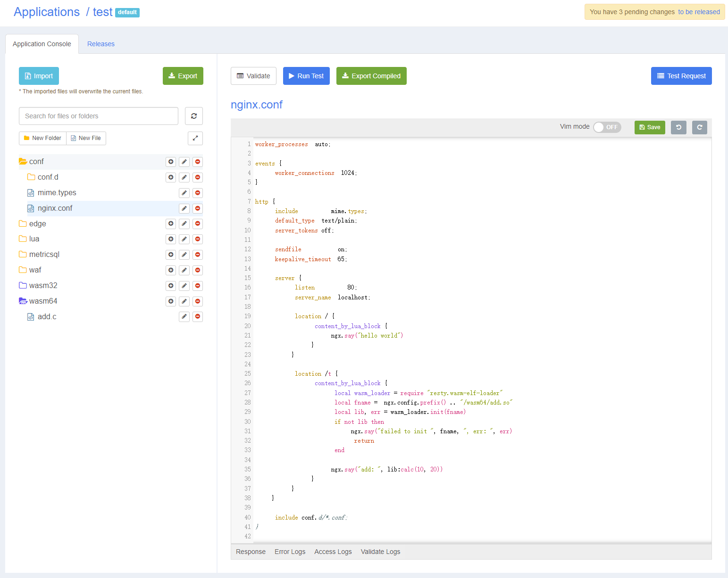This screenshot has height=578, width=728.
Task: Open the Validate Logs tab
Action: pos(380,552)
